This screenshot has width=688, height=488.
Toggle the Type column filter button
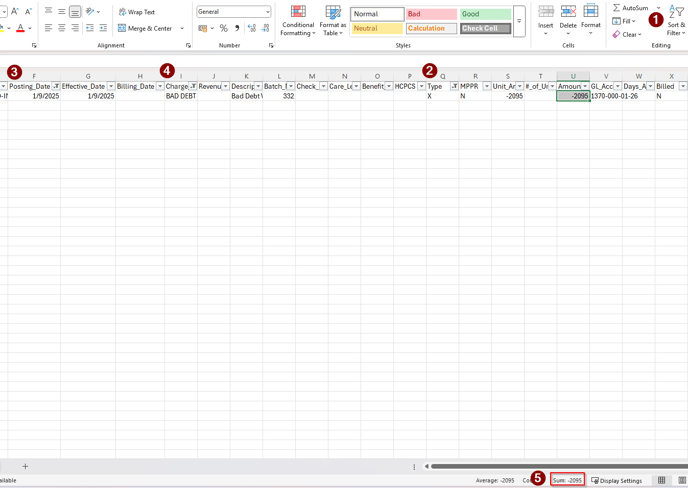pos(454,87)
